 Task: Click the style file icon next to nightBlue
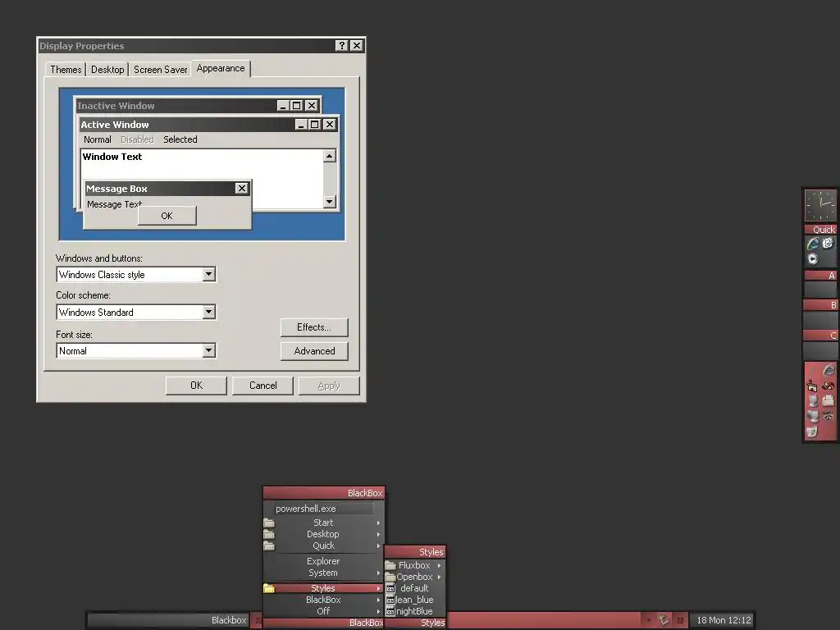click(x=390, y=611)
